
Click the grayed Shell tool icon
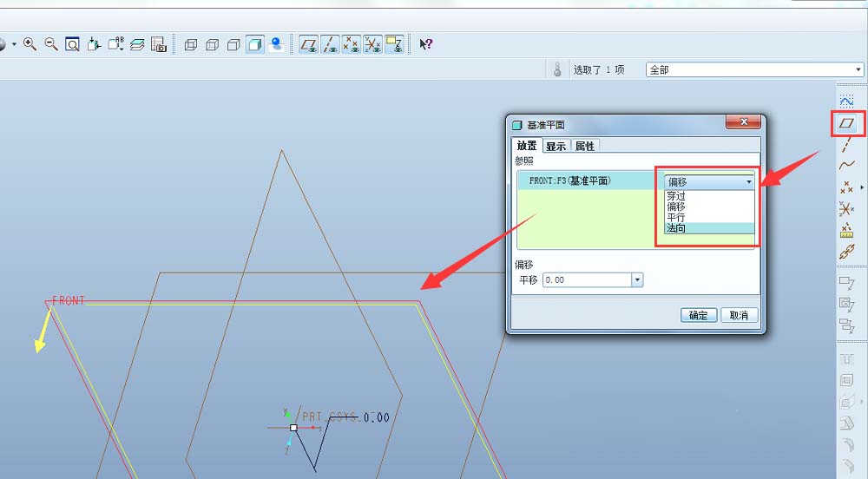(846, 380)
